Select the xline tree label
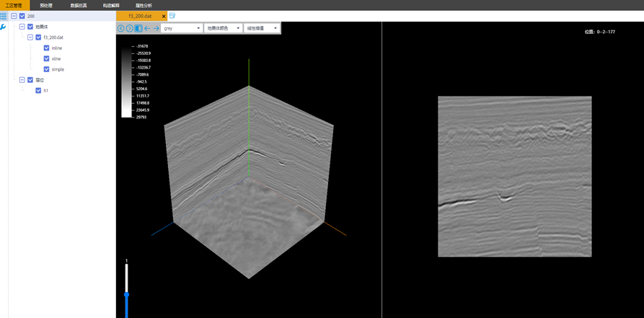The height and width of the screenshot is (318, 644). click(x=56, y=58)
